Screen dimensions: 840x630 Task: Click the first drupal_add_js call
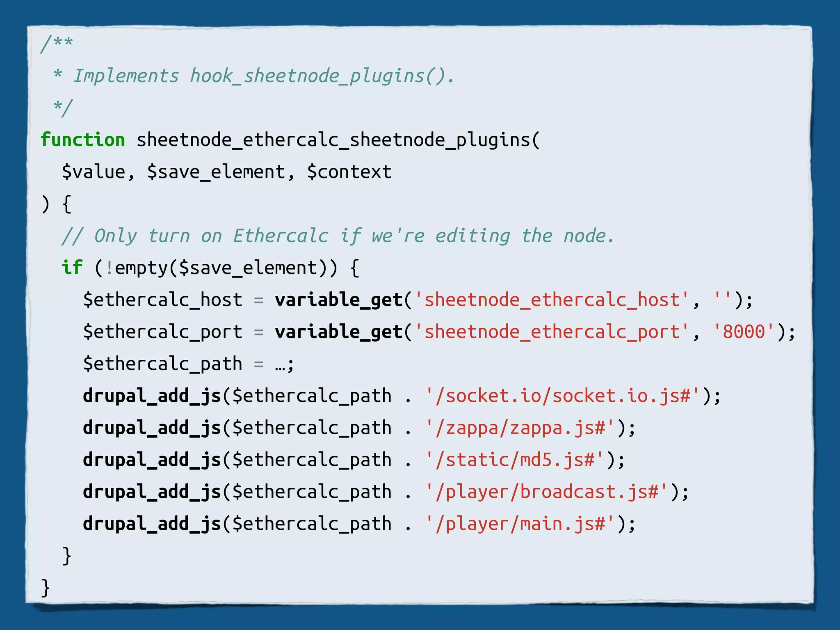point(152,396)
